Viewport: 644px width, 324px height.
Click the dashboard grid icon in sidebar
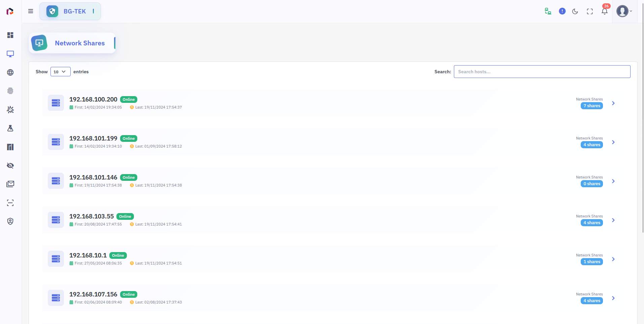(x=10, y=35)
